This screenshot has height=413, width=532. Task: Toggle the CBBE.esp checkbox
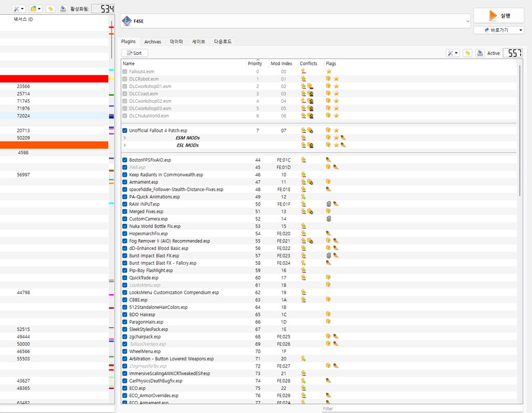click(125, 300)
